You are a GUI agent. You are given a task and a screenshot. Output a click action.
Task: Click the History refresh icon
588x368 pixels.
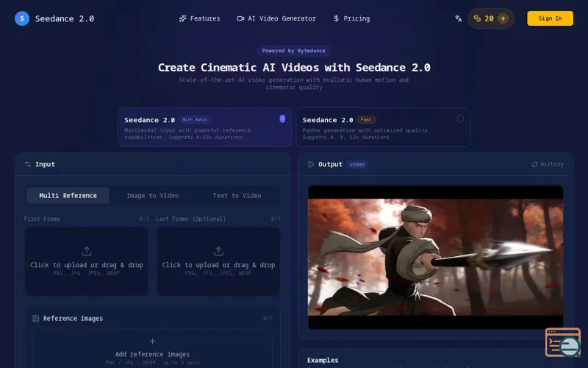(x=534, y=164)
